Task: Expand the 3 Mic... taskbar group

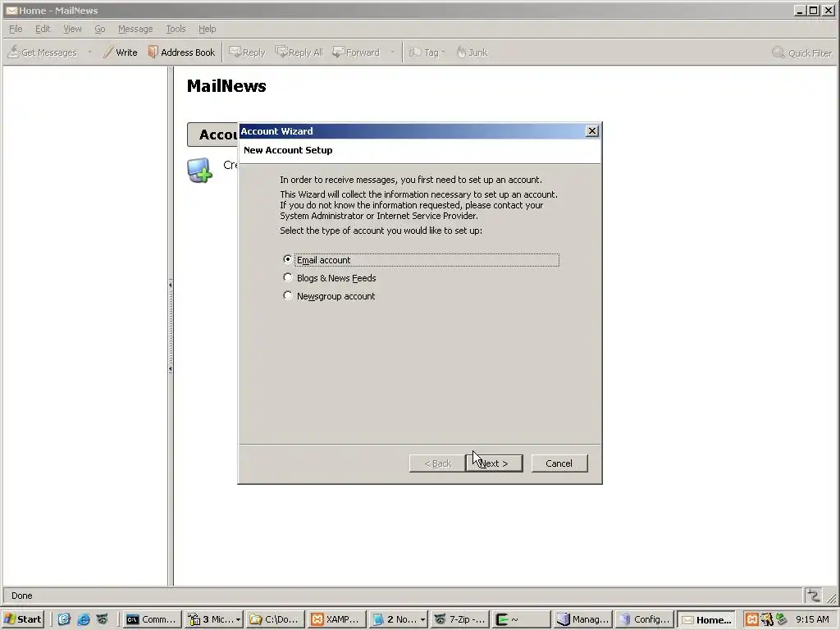Action: pos(238,619)
